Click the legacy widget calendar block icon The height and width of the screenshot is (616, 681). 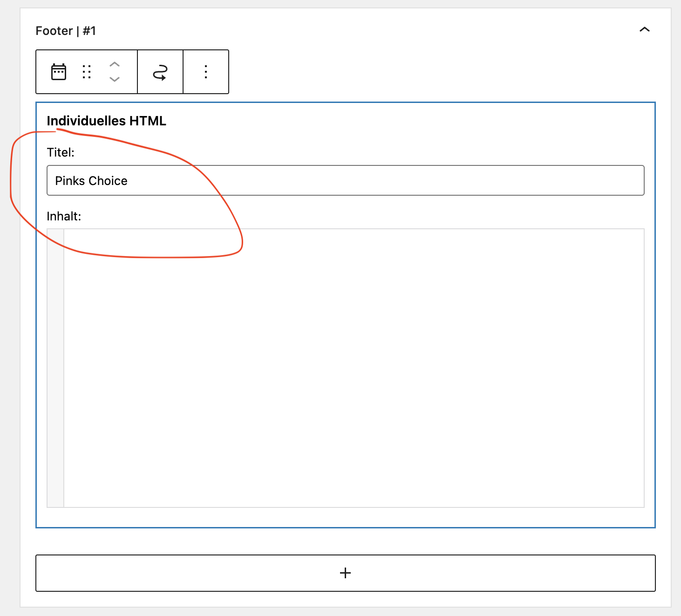(x=59, y=72)
